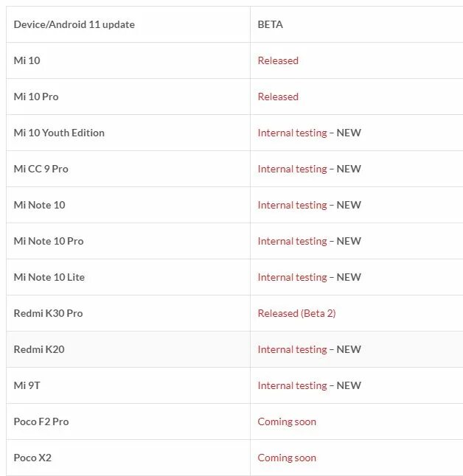Image resolution: width=463 pixels, height=476 pixels.
Task: Select the Mi 10 Youth Edition cell
Action: tap(59, 133)
